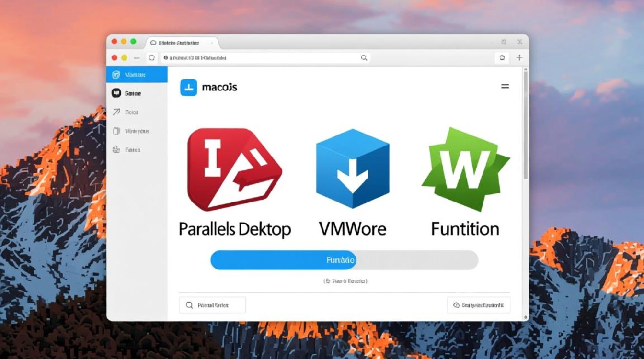Click the red Parallels Desktop icon
Viewport: 644px width, 359px height.
pyautogui.click(x=234, y=169)
